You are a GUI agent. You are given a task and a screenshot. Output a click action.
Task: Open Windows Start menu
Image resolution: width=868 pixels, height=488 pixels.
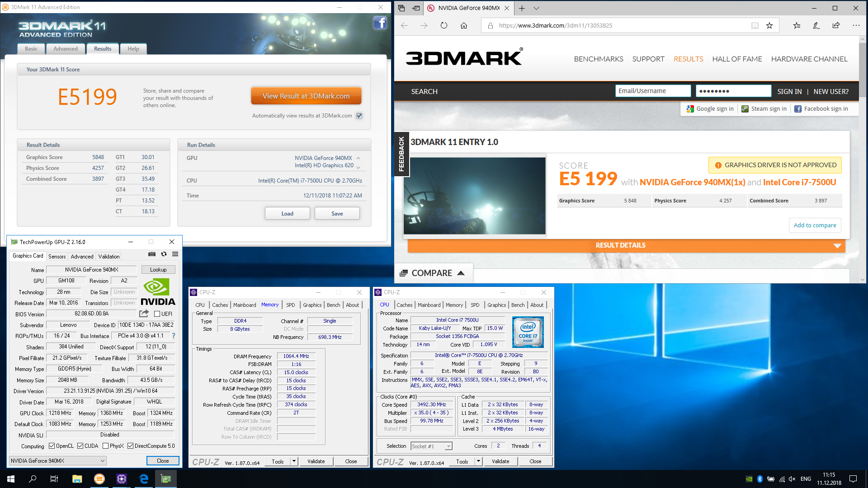click(11, 479)
